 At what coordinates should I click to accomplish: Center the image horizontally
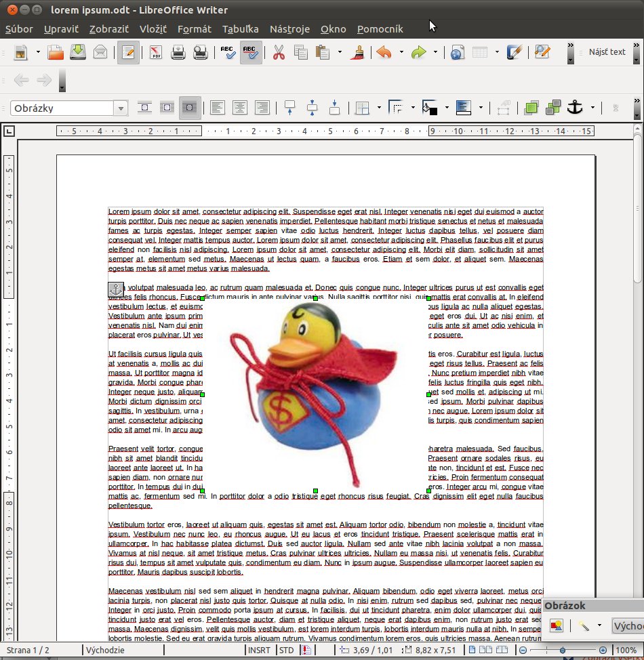click(x=240, y=108)
